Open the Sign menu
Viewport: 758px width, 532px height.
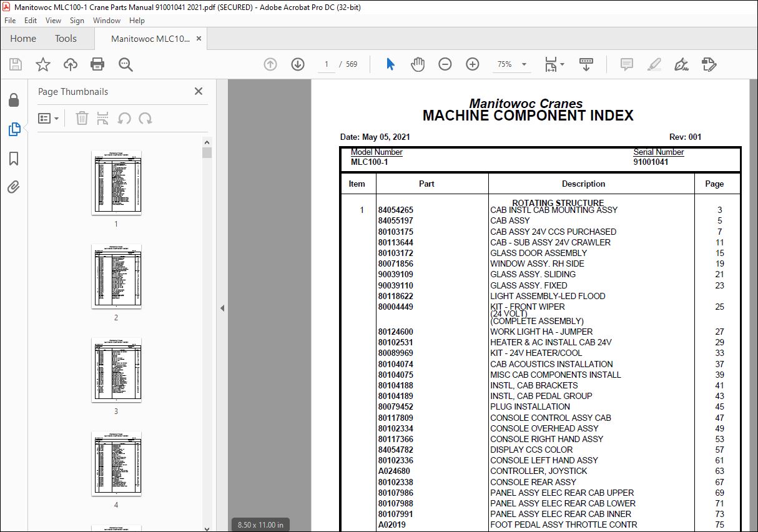point(77,21)
